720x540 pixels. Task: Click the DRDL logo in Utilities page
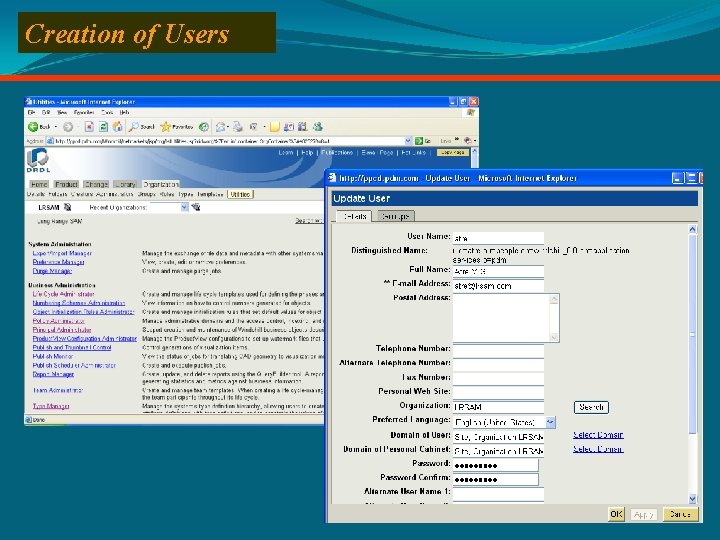38,161
